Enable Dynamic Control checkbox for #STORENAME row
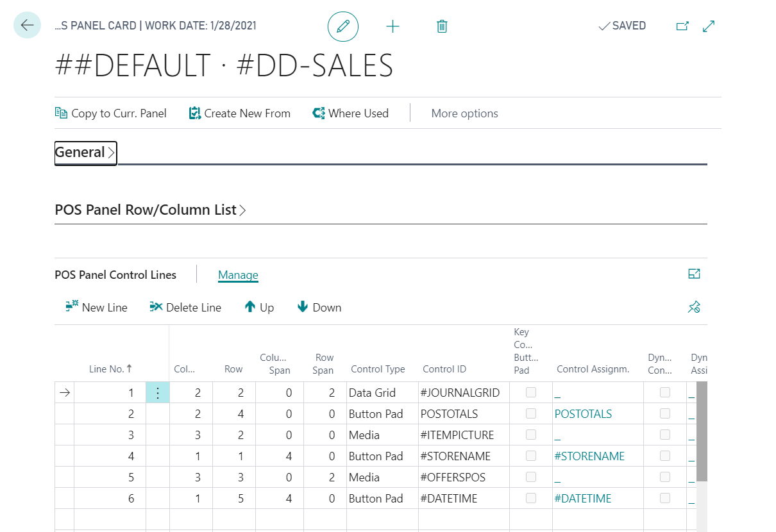The height and width of the screenshot is (532, 776). pos(665,456)
